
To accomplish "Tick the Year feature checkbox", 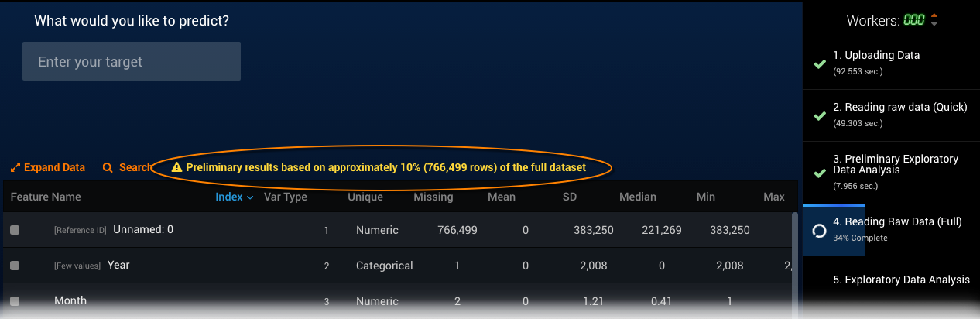I will pos(15,266).
